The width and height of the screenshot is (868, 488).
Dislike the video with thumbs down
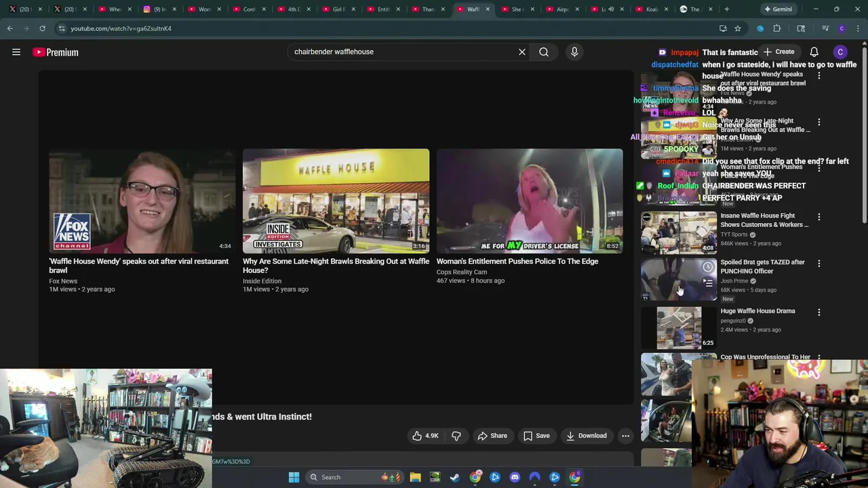coord(456,436)
